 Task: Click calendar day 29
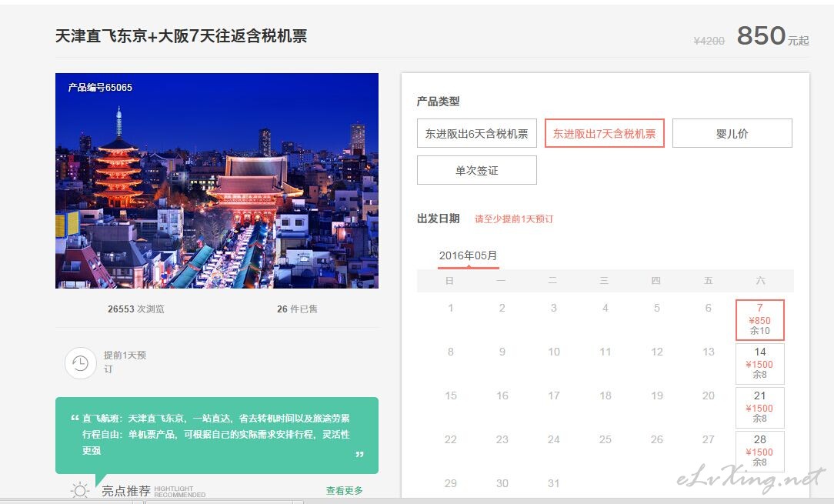pos(451,483)
